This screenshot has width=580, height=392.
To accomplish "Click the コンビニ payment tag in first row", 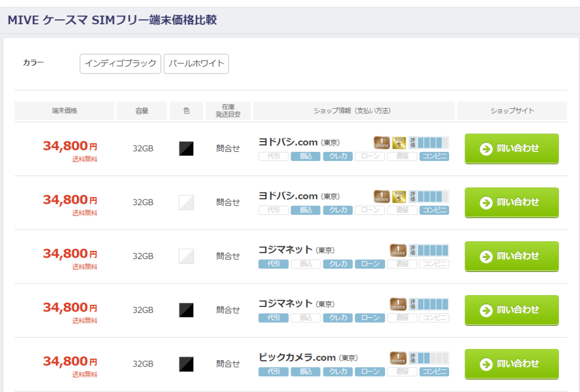I will (x=434, y=156).
